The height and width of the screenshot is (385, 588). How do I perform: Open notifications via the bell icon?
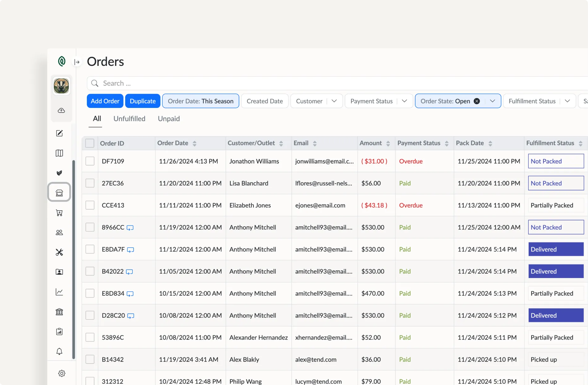coord(59,351)
